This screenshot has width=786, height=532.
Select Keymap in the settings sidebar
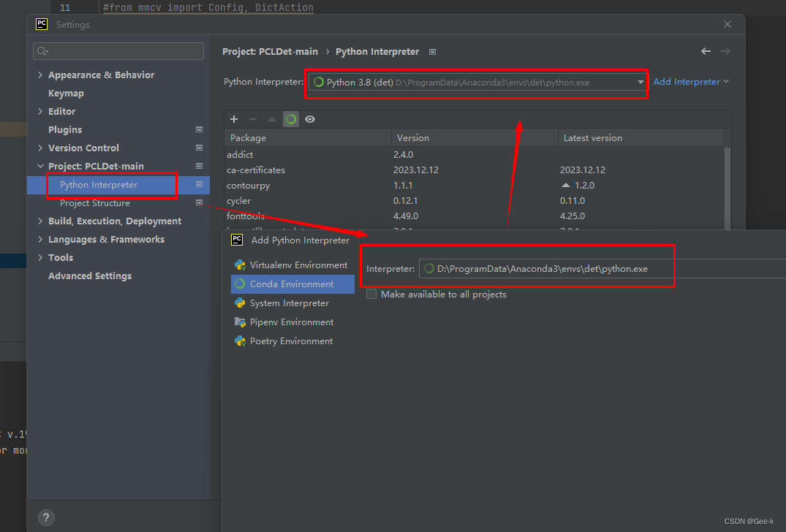(65, 93)
